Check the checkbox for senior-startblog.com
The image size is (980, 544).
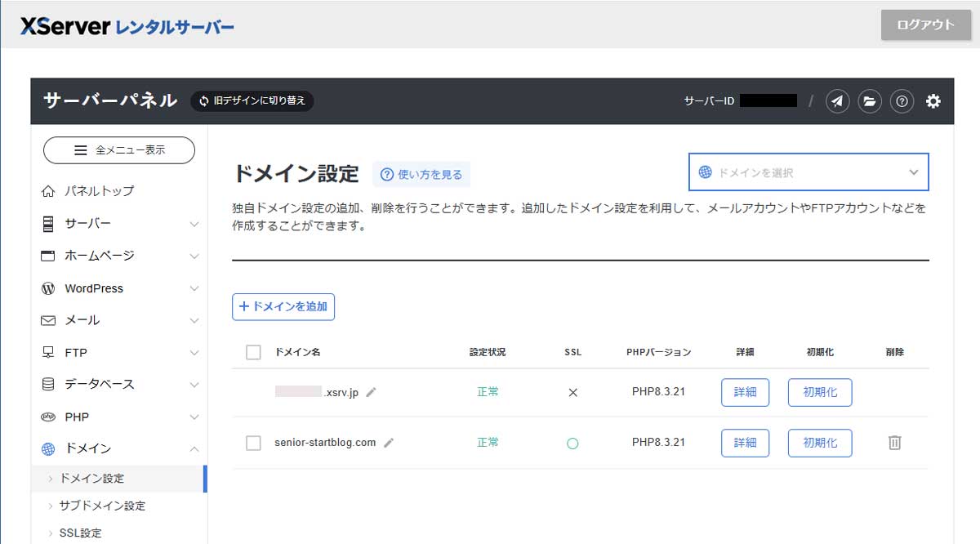click(x=253, y=443)
